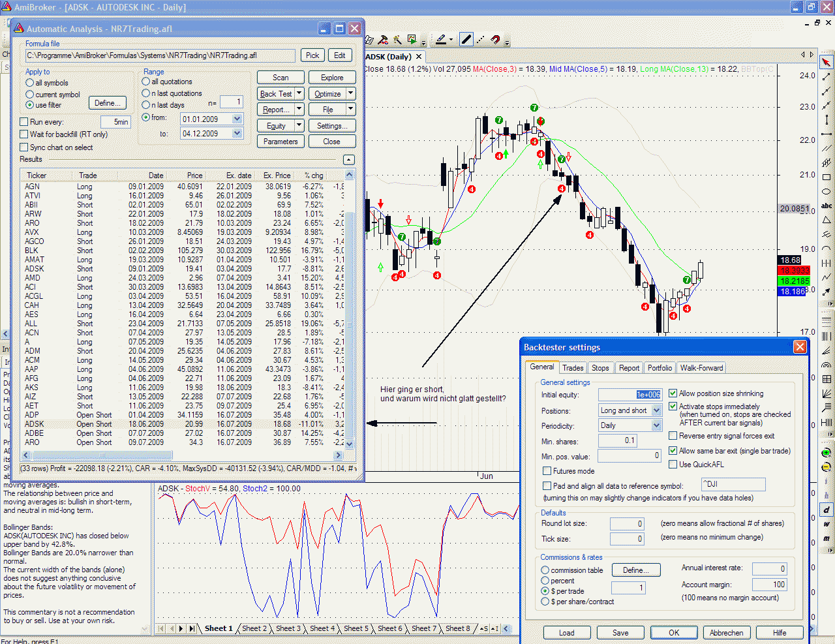Select 'n last days' range option
835x644 pixels.
tap(146, 105)
